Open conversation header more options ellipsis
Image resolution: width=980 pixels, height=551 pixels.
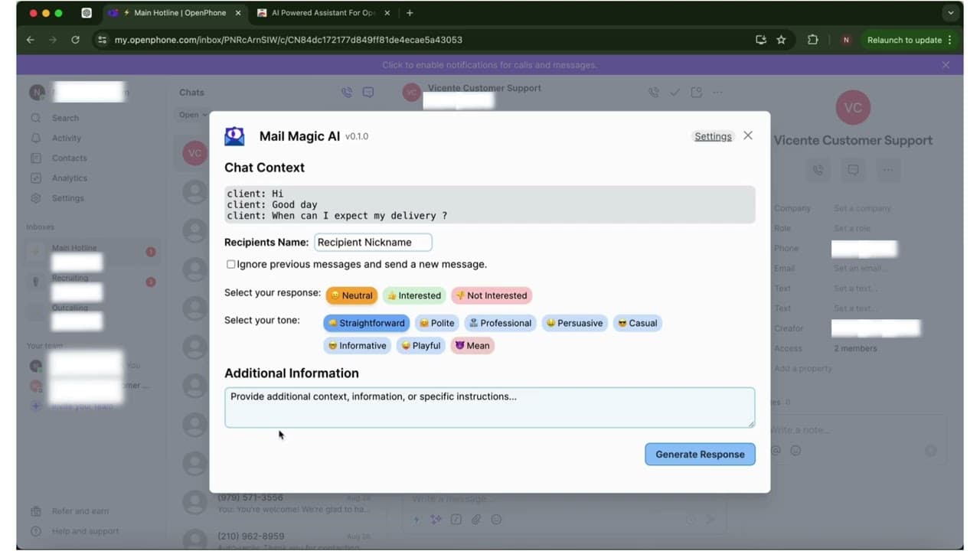pyautogui.click(x=717, y=93)
